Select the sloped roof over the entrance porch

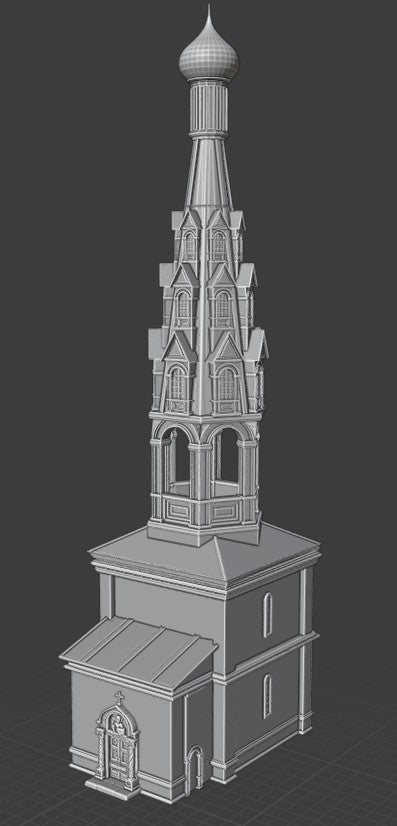(139, 654)
